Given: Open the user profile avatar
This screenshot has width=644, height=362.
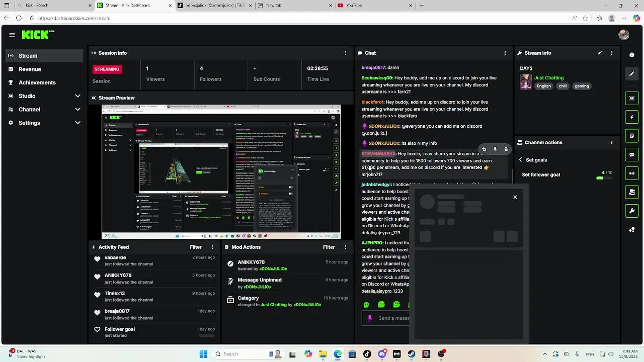Looking at the screenshot, I should point(624,35).
